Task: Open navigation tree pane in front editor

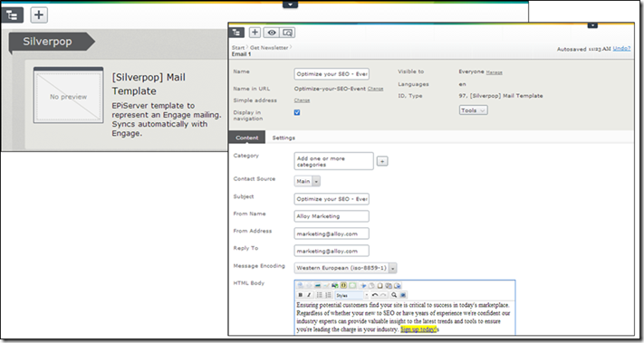Action: pos(237,33)
